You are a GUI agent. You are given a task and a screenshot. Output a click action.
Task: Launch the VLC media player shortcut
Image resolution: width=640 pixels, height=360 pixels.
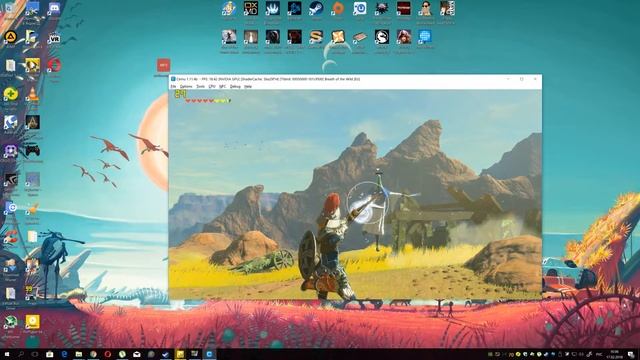click(x=32, y=94)
